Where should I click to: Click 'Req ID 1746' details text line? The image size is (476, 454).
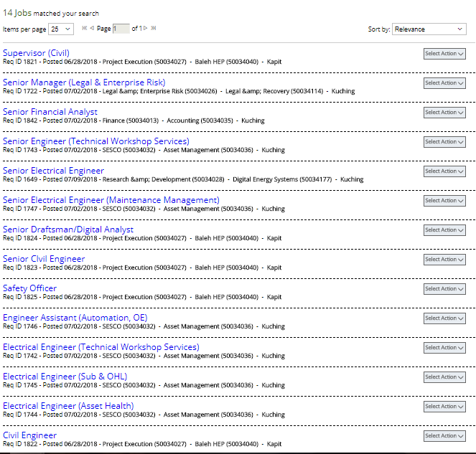pos(144,326)
